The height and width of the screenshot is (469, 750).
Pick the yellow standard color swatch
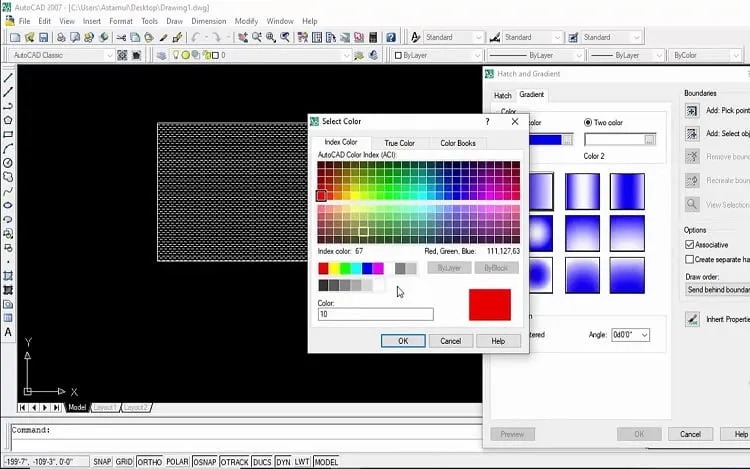tap(334, 269)
